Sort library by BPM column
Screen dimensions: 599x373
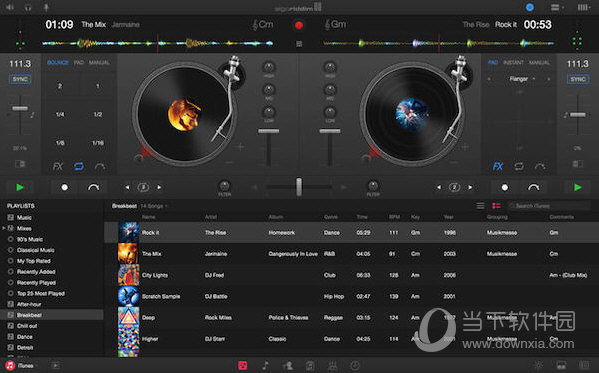tap(394, 217)
